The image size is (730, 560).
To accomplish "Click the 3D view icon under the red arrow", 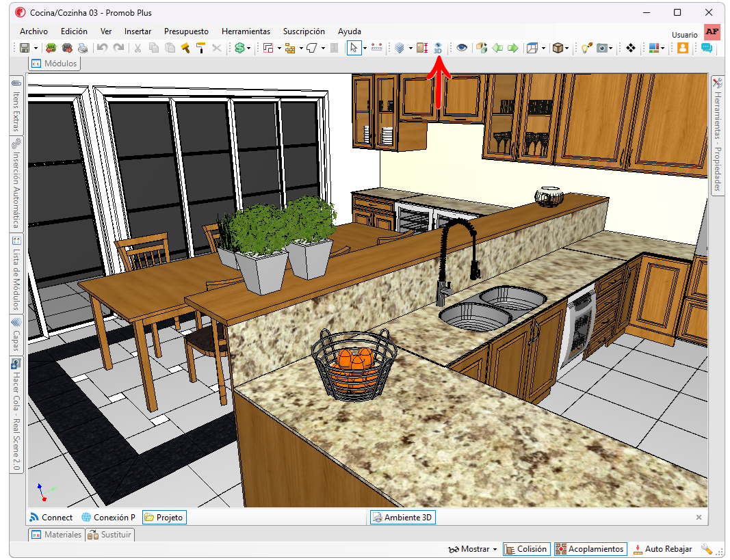I will 438,48.
